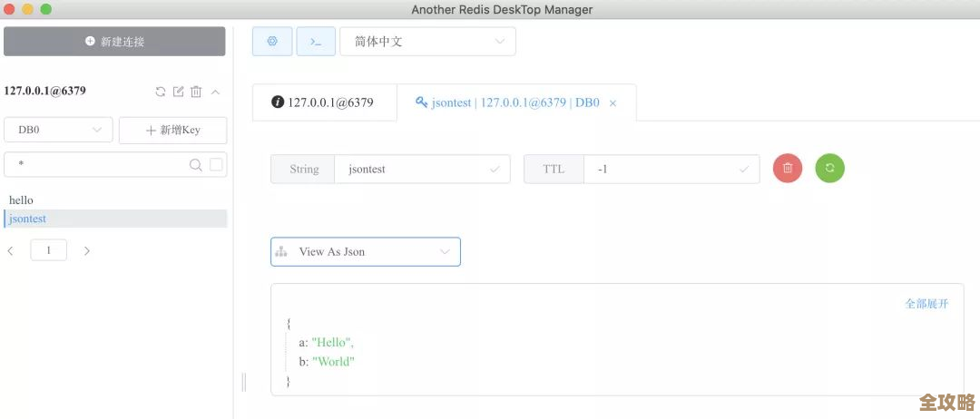Screen dimensions: 980x419
Task: Switch to the 127.0.0.1@6379 info tab
Action: [x=324, y=102]
